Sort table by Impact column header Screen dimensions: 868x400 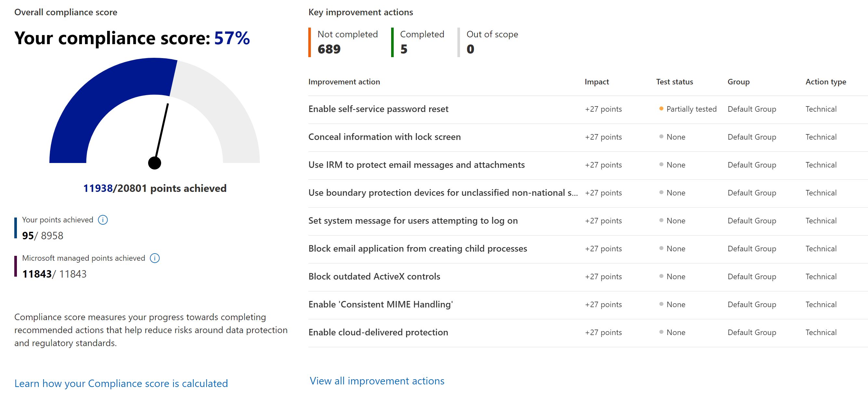click(x=596, y=82)
